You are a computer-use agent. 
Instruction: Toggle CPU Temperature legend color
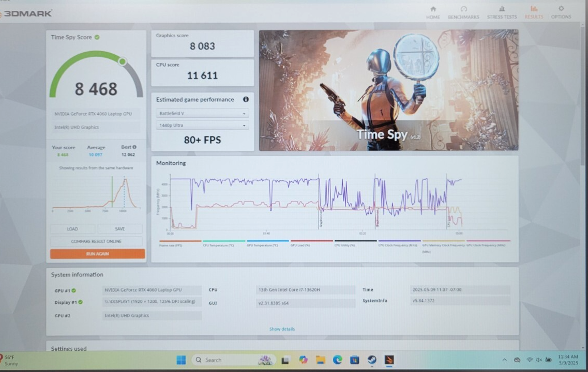(x=224, y=241)
